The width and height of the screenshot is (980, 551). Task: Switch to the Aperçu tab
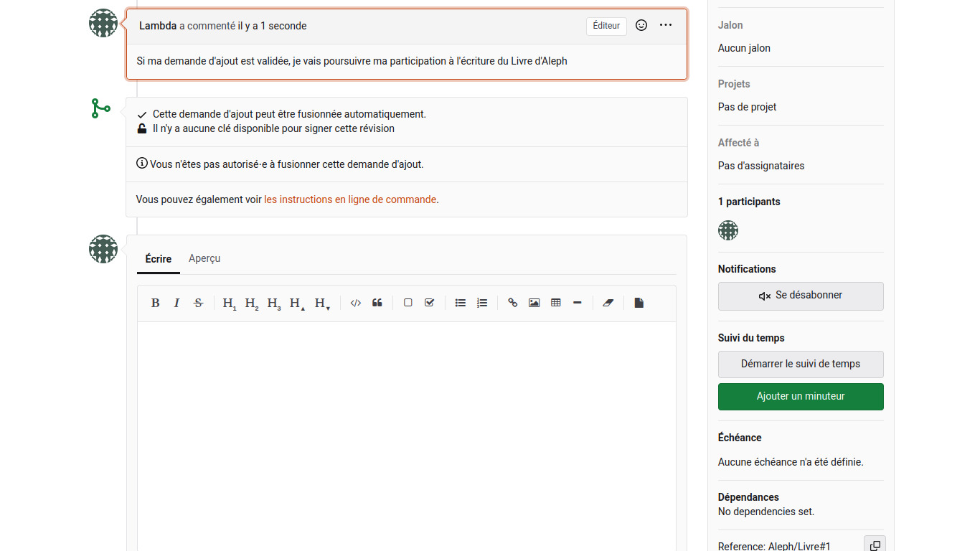[x=204, y=258]
